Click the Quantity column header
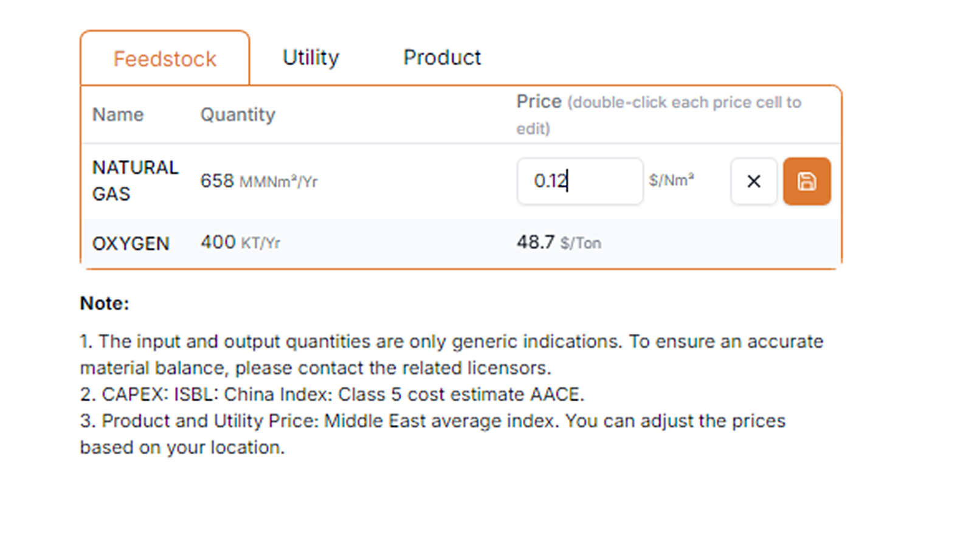This screenshot has width=963, height=560. (238, 114)
